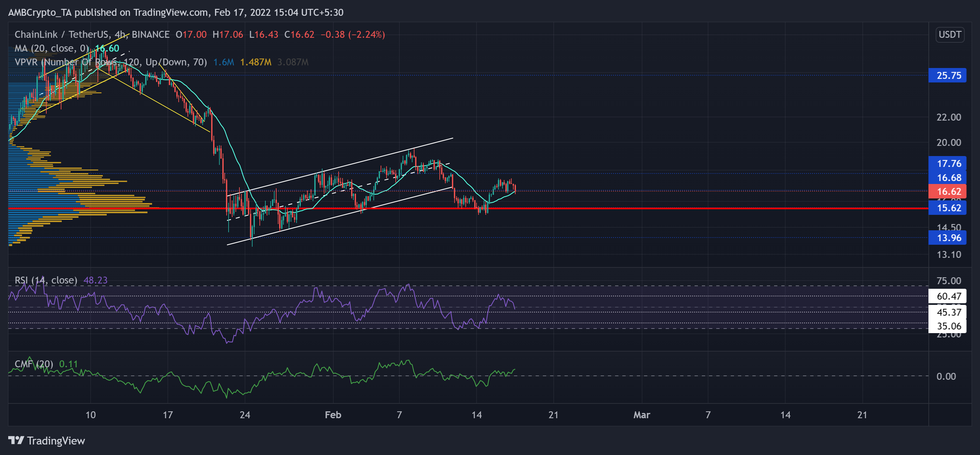Click the CMF (20) indicator label
Image resolution: width=980 pixels, height=455 pixels.
(x=34, y=364)
